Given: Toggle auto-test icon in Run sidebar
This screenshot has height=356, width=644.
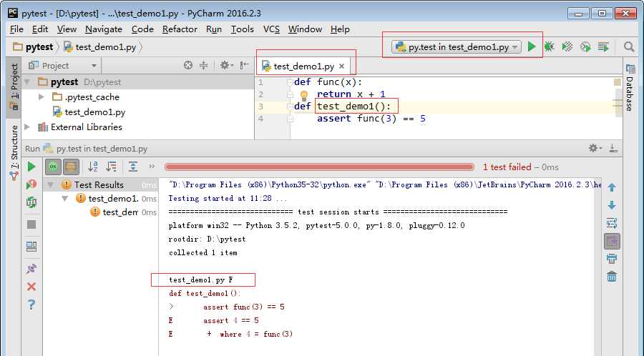Looking at the screenshot, I should pos(31,202).
